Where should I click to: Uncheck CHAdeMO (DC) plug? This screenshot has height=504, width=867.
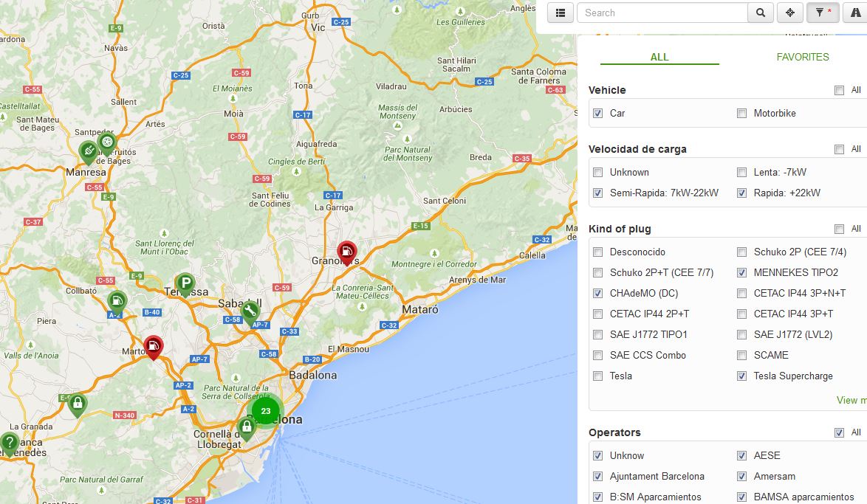(597, 294)
